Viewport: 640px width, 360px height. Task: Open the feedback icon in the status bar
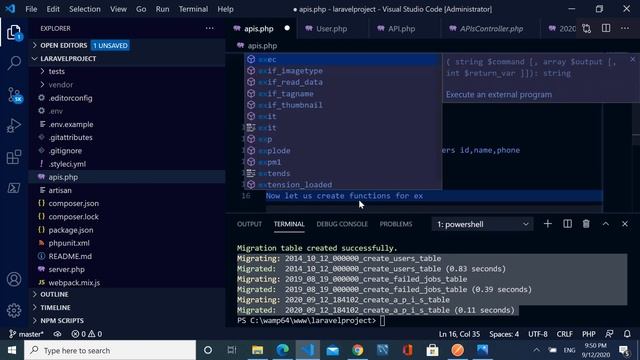(x=609, y=334)
